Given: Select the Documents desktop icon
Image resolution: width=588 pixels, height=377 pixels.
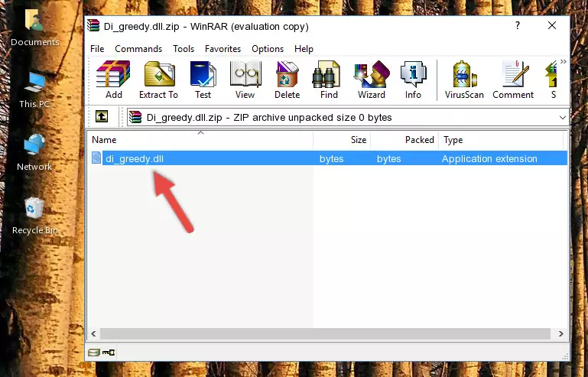Looking at the screenshot, I should click(34, 28).
